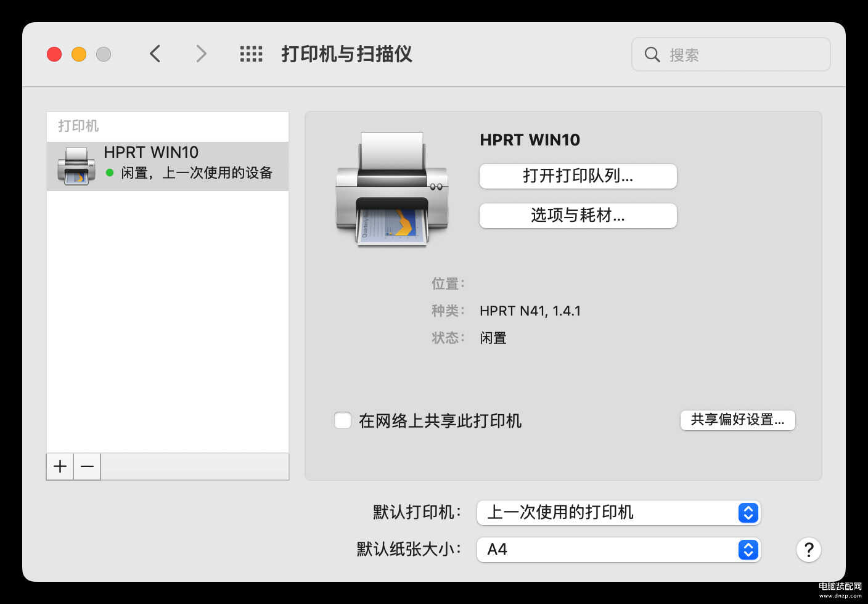The width and height of the screenshot is (868, 604).
Task: Add a printer with the plus button
Action: point(60,467)
